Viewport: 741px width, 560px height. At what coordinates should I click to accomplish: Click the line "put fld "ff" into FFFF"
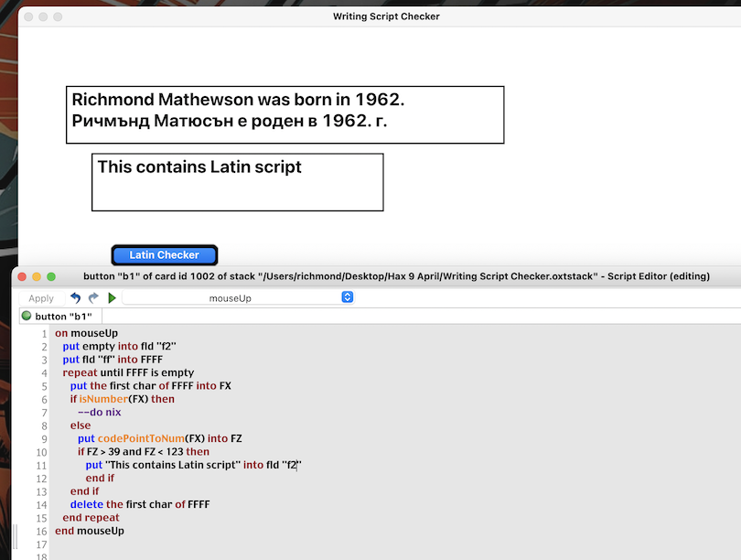tap(113, 360)
